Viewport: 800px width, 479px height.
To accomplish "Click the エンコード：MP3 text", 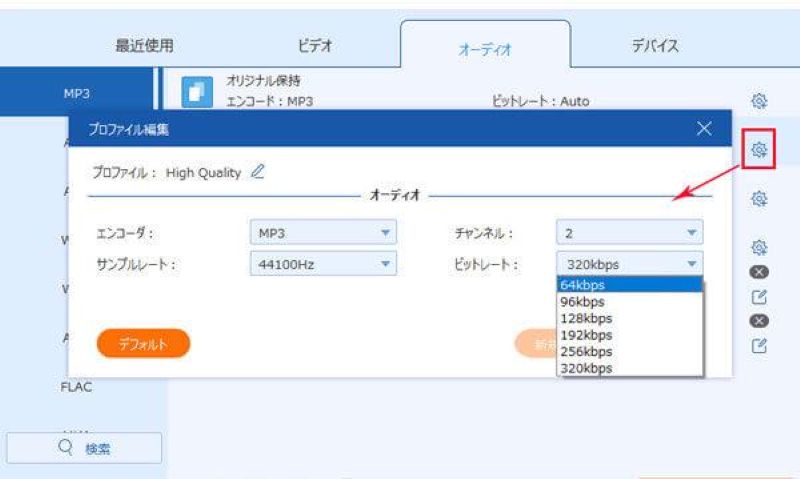I will pyautogui.click(x=269, y=101).
